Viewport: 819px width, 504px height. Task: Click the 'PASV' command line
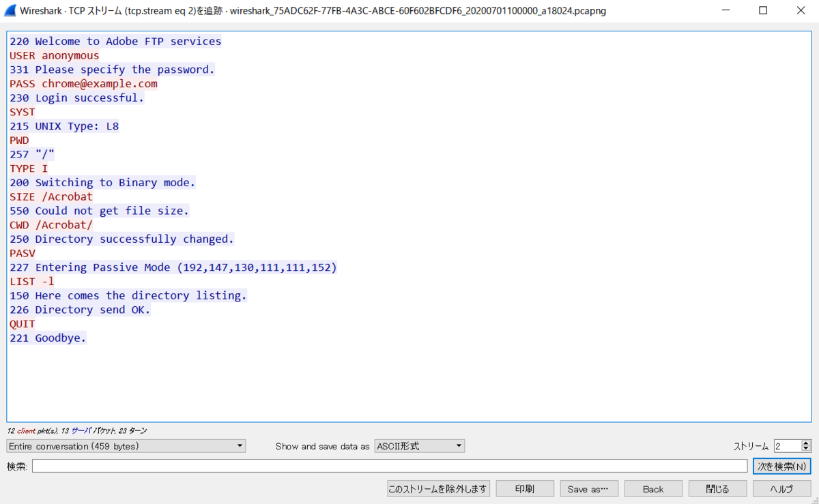pos(23,254)
